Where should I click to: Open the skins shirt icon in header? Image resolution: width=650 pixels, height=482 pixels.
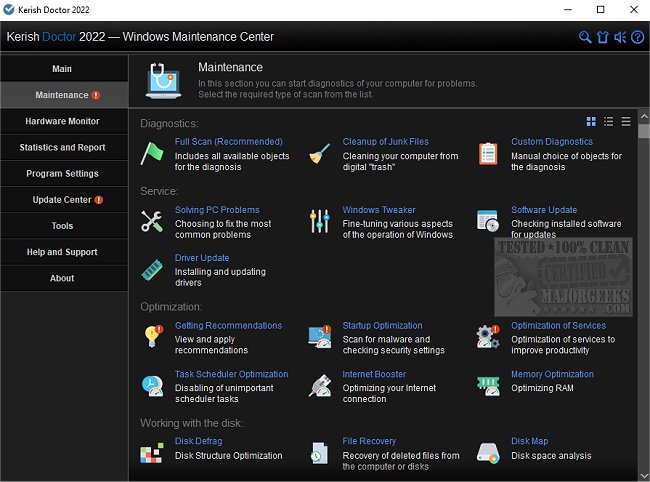tap(602, 37)
